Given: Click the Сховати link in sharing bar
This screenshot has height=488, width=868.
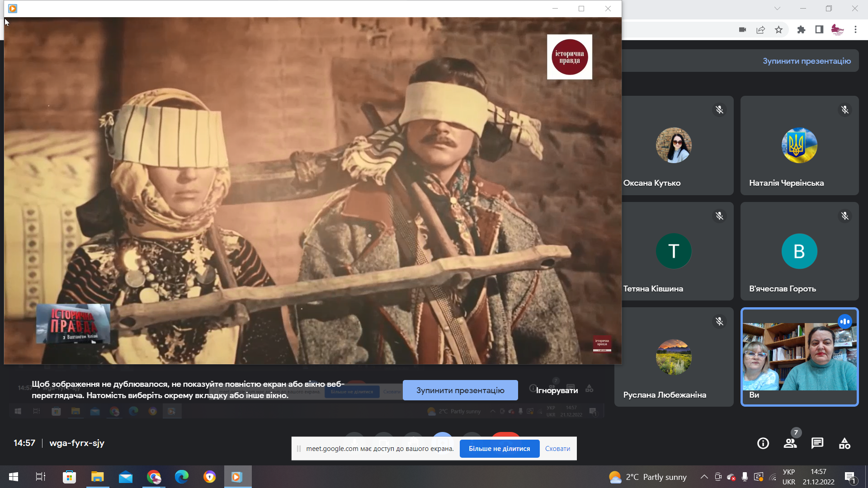Looking at the screenshot, I should [557, 449].
